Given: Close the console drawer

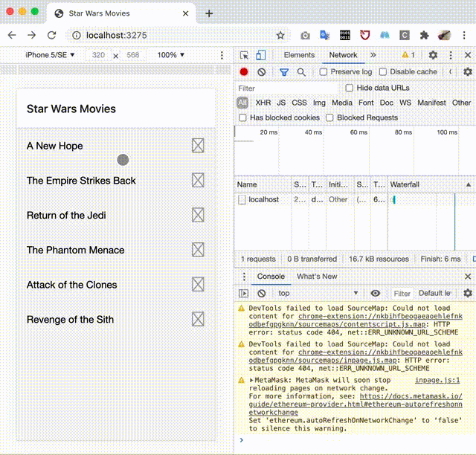Looking at the screenshot, I should point(468,277).
